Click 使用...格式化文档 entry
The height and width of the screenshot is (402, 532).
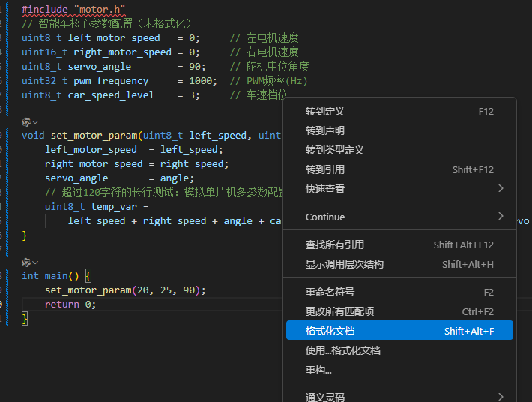399,350
